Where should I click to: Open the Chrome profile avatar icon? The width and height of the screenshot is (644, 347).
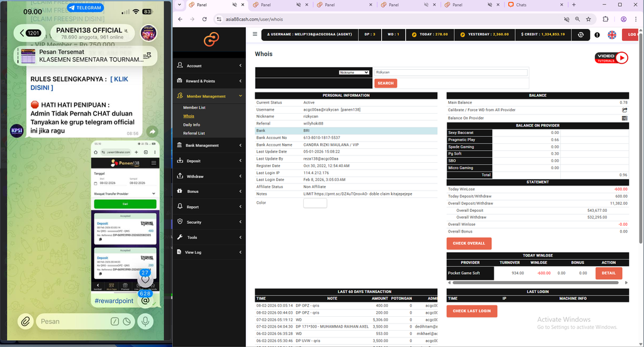click(623, 19)
